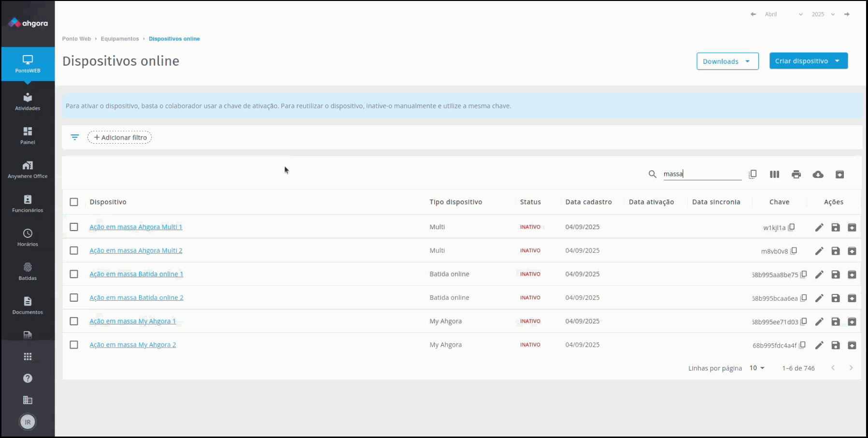This screenshot has height=438, width=868.
Task: Click the Dispositivo column header
Action: pos(108,202)
